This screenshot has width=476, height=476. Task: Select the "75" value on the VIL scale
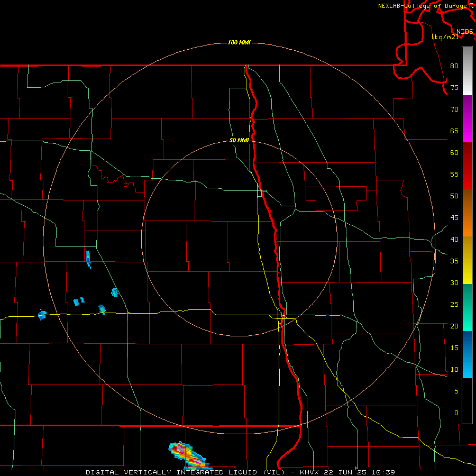coord(454,87)
